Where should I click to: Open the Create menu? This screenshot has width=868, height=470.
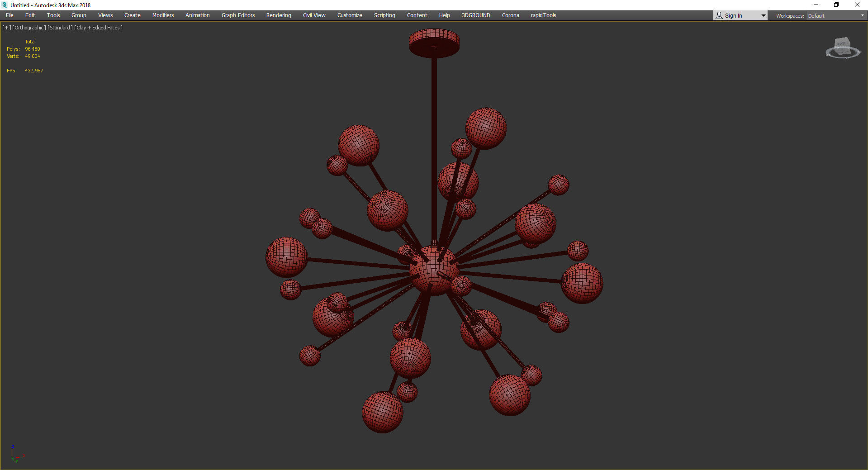click(133, 15)
